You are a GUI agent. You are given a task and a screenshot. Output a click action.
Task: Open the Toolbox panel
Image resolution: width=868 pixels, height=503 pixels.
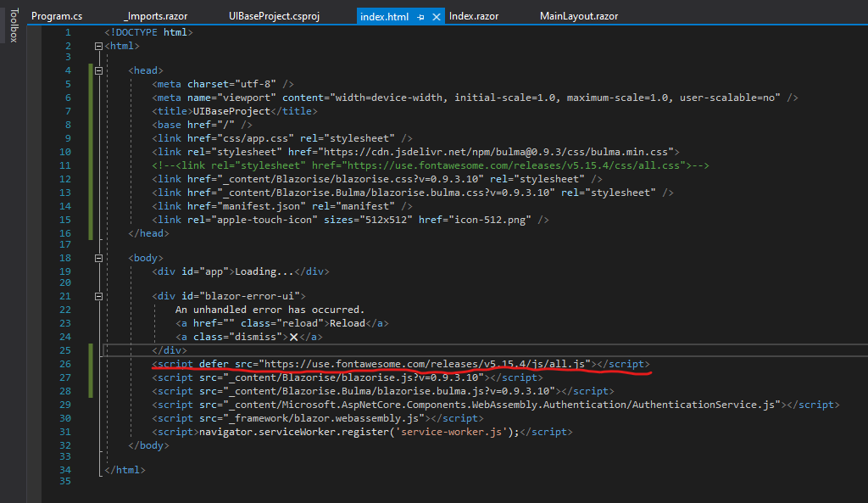12,25
